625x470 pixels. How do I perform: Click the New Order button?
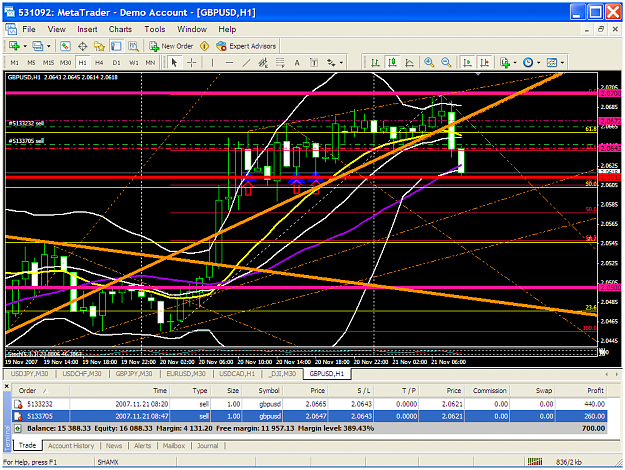click(x=171, y=46)
